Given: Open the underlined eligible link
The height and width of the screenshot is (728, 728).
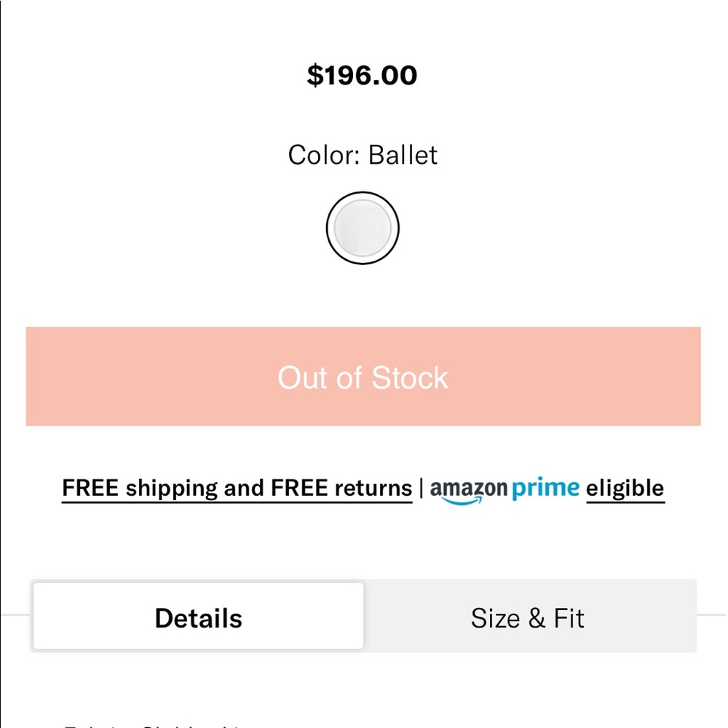Looking at the screenshot, I should click(625, 488).
